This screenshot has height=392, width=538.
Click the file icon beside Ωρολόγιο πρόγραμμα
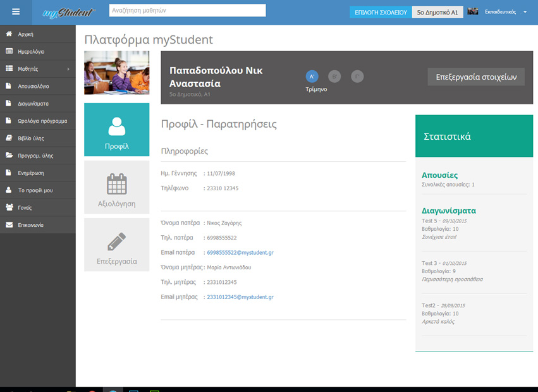pyautogui.click(x=9, y=121)
